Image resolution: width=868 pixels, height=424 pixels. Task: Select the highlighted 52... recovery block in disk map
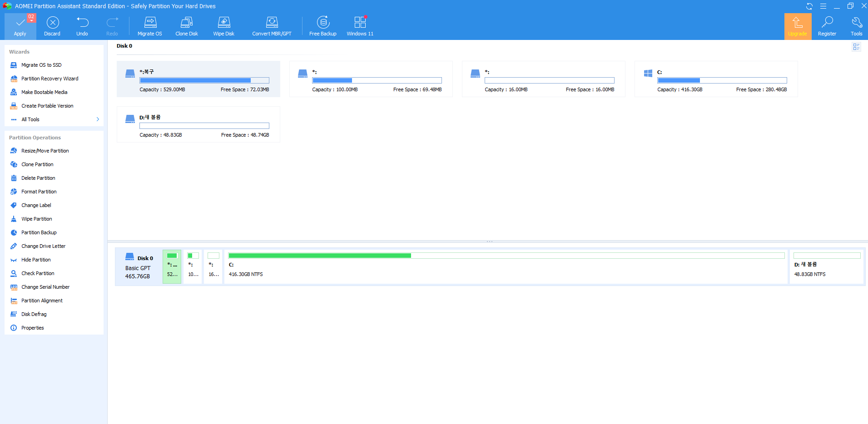[x=172, y=267]
